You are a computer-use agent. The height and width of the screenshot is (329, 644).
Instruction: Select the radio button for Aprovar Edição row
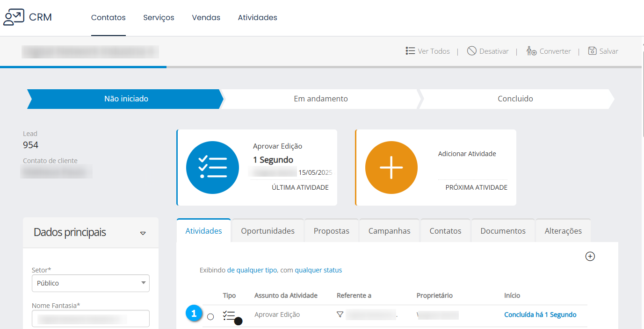tap(210, 316)
